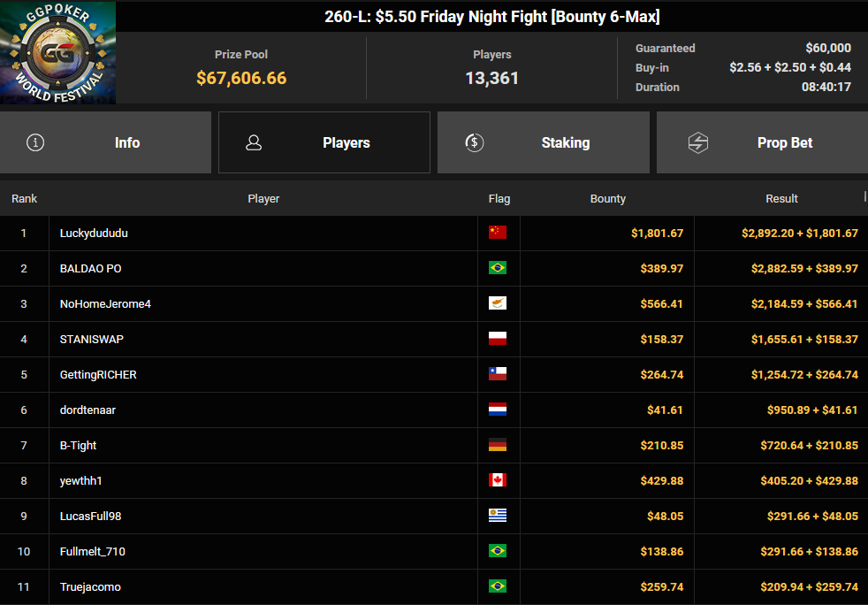
Task: Click result $291.66 + $138.86
Action: 809,552
